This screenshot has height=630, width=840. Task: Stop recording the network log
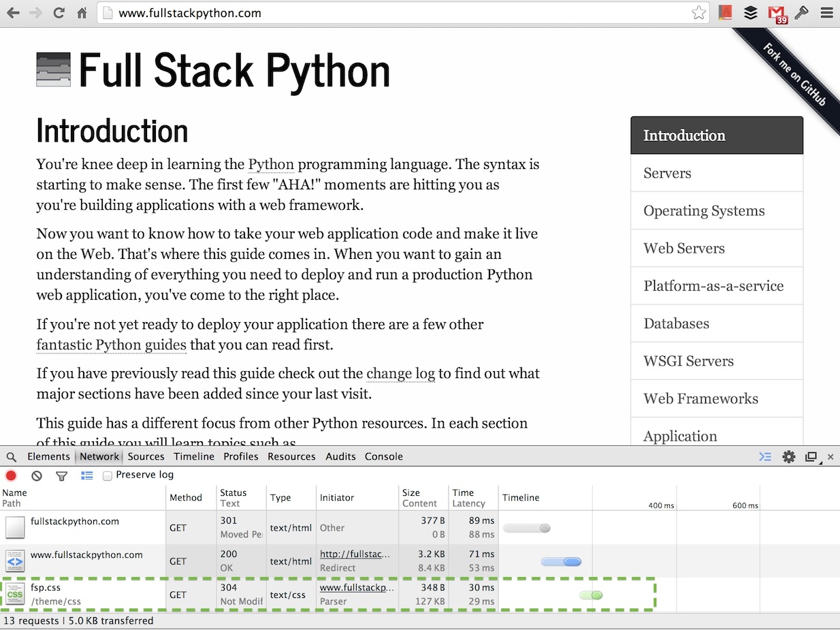click(x=10, y=475)
